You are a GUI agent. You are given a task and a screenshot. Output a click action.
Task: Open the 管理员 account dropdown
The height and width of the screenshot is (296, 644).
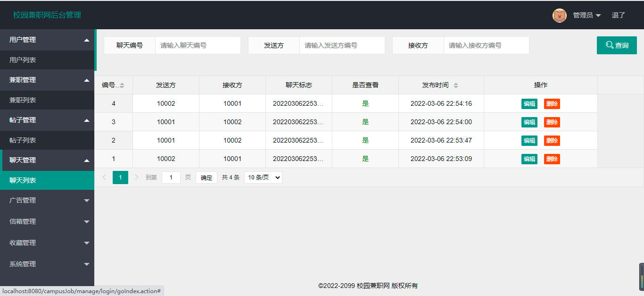click(x=587, y=15)
